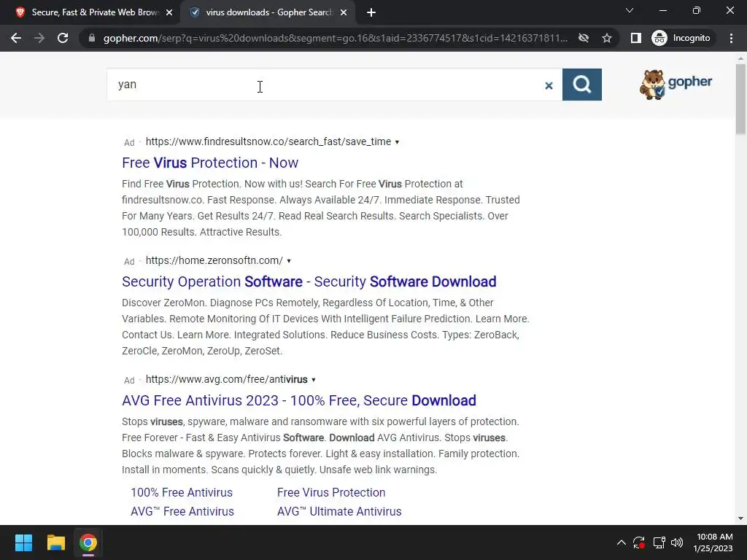Follow the 100% Free Antivirus sitelink
Viewport: 747px width, 560px height.
point(182,492)
